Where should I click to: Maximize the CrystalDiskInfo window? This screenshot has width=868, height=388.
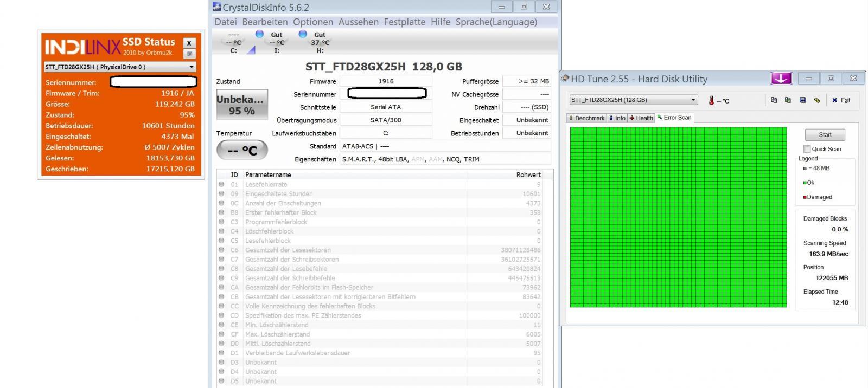[x=524, y=7]
